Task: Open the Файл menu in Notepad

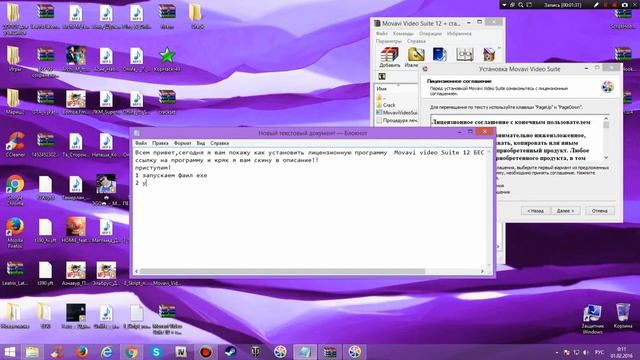Action: point(141,143)
